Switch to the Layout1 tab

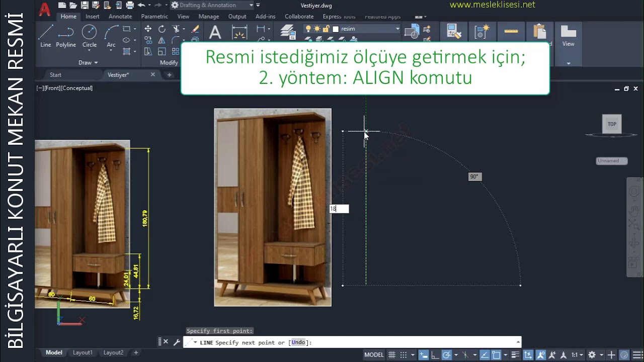pyautogui.click(x=83, y=353)
